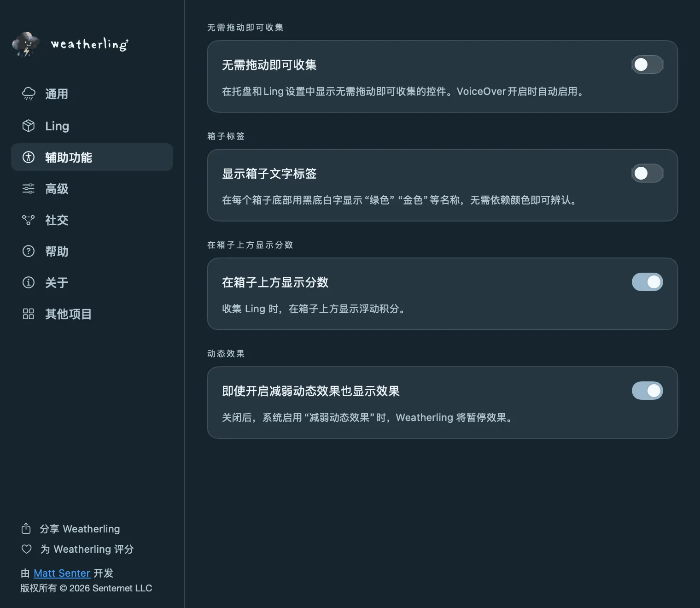The image size is (700, 608).
Task: Click the grid icon beside 其他项目
Action: 29,314
